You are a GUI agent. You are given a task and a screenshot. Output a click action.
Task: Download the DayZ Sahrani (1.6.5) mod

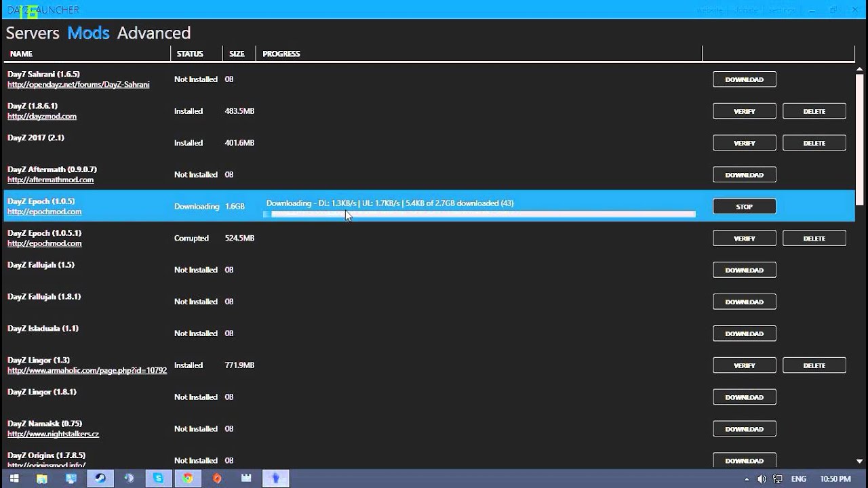(x=744, y=79)
